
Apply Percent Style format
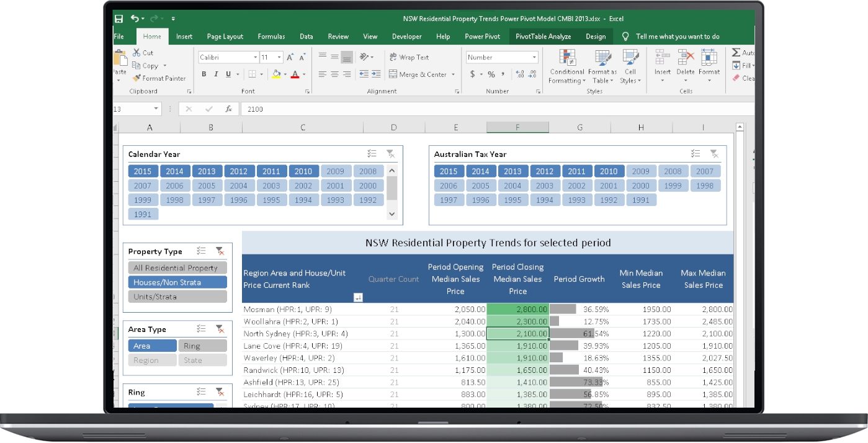pyautogui.click(x=491, y=74)
